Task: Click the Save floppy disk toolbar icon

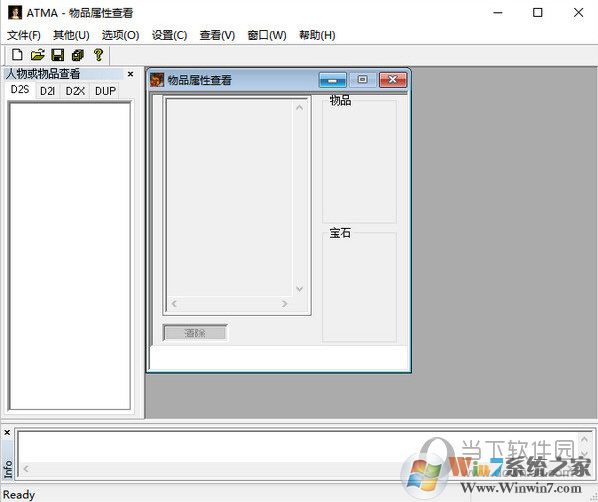Action: (x=58, y=55)
